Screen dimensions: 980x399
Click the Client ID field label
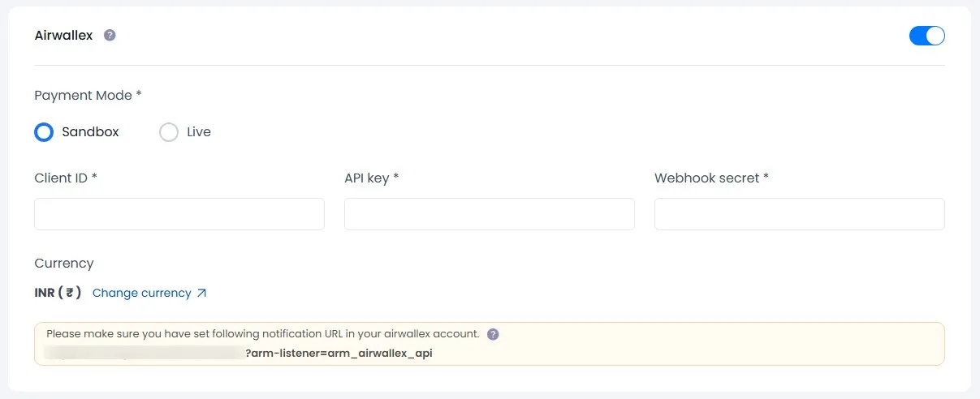[x=66, y=178]
